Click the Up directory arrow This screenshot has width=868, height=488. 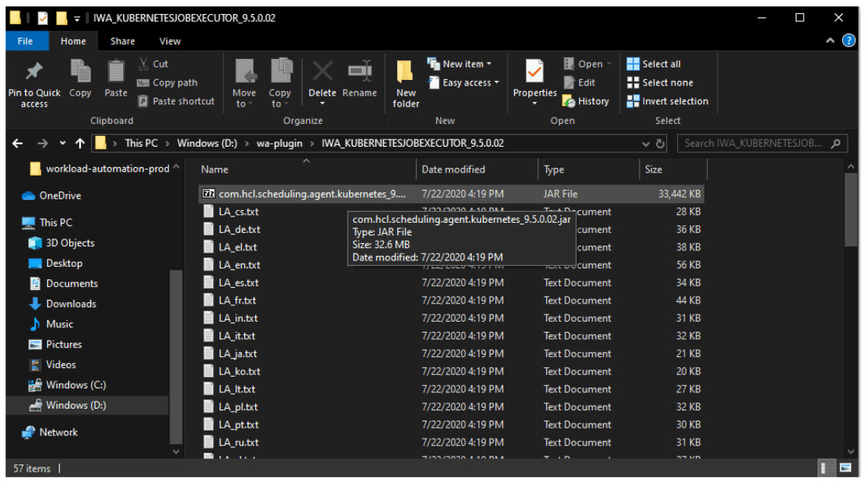tap(79, 144)
